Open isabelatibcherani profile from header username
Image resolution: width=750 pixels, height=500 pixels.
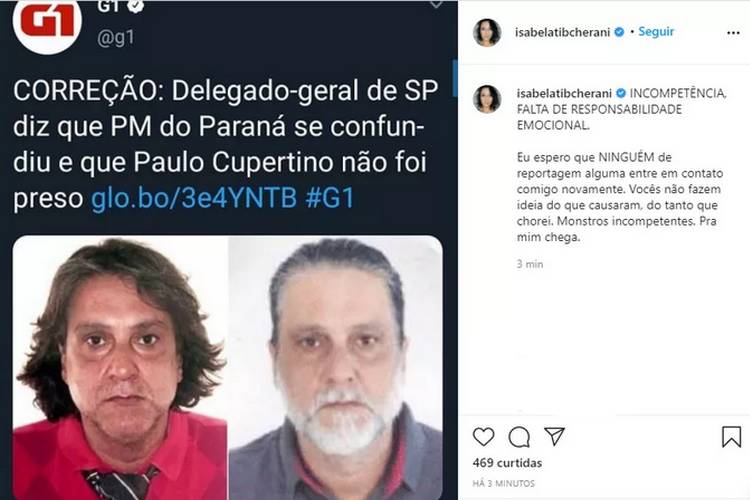pos(562,32)
